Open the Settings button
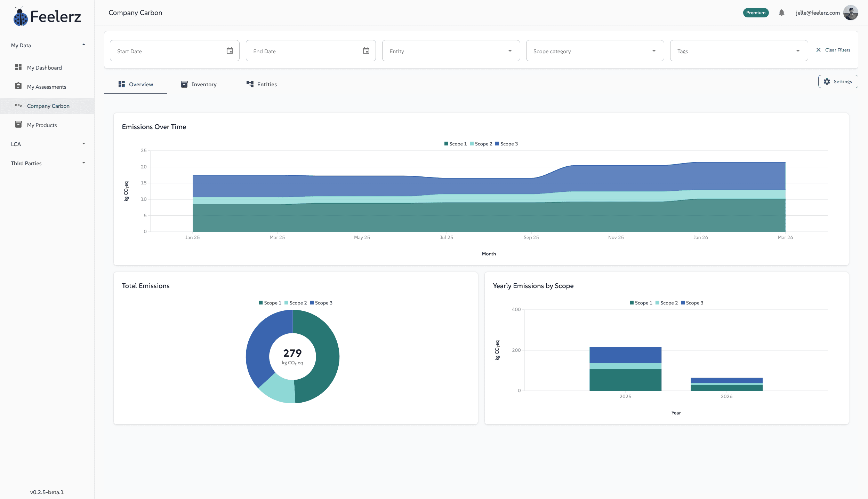The width and height of the screenshot is (868, 499). pyautogui.click(x=838, y=81)
